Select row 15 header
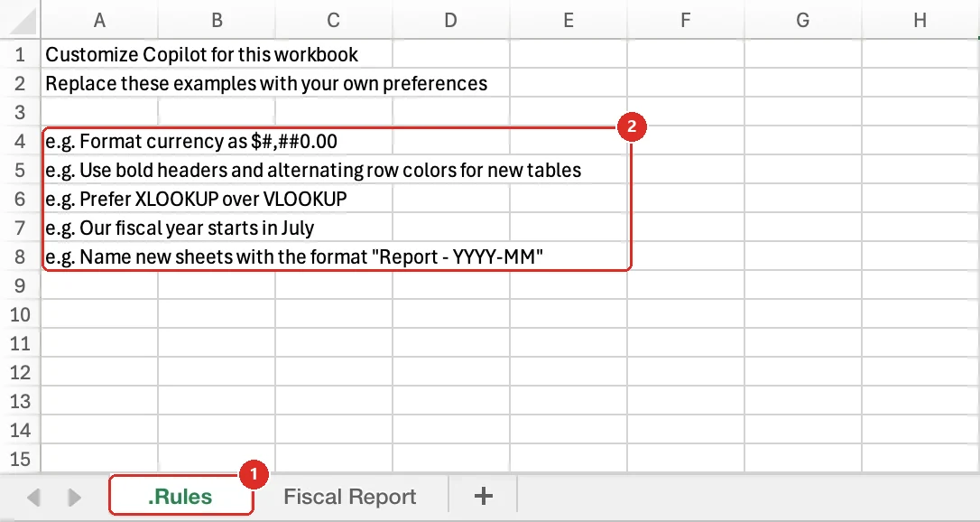The width and height of the screenshot is (980, 522). [20, 459]
